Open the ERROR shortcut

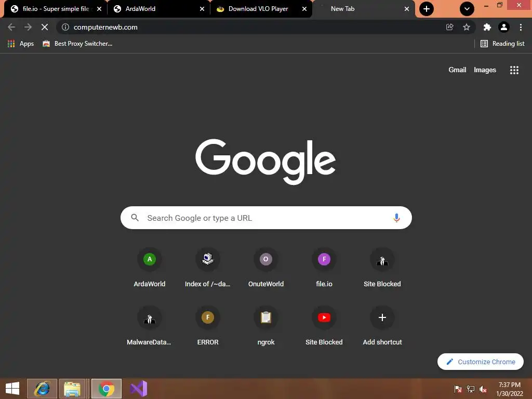(x=208, y=326)
